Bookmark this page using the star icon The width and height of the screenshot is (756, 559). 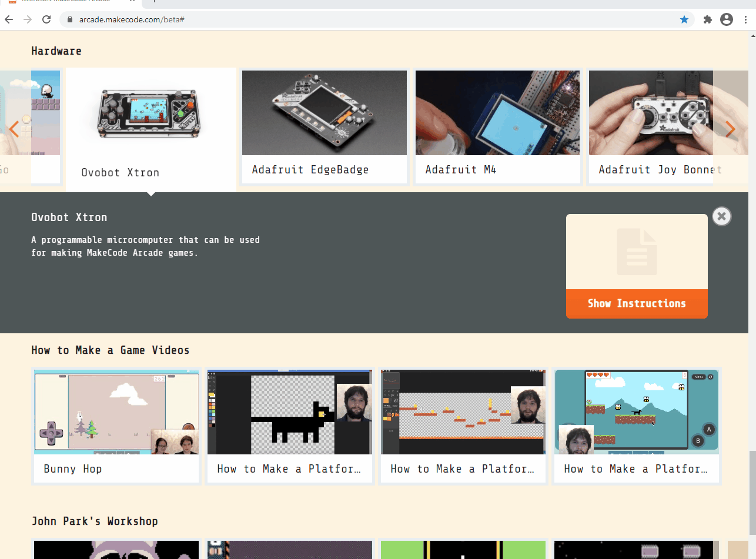(684, 19)
